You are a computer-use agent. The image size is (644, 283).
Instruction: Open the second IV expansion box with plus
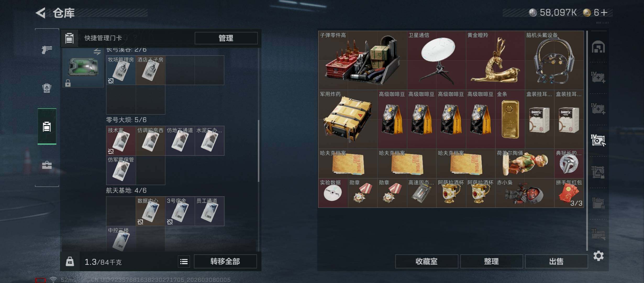[598, 109]
